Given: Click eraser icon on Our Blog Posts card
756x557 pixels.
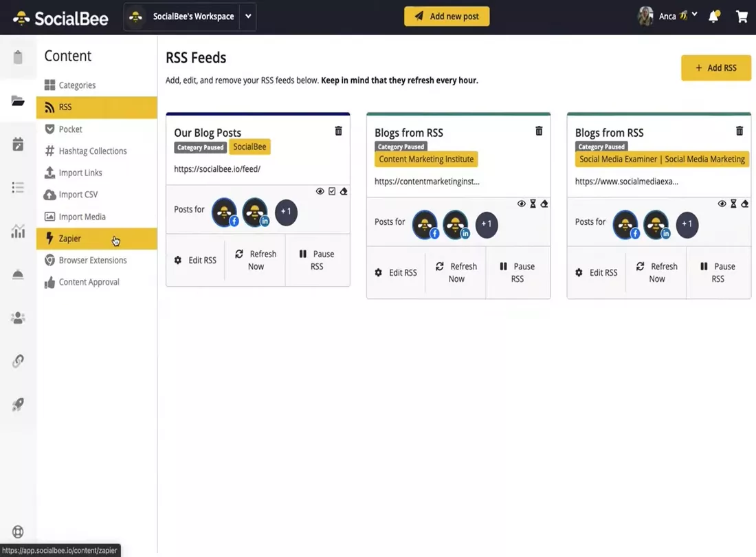Looking at the screenshot, I should [x=343, y=191].
